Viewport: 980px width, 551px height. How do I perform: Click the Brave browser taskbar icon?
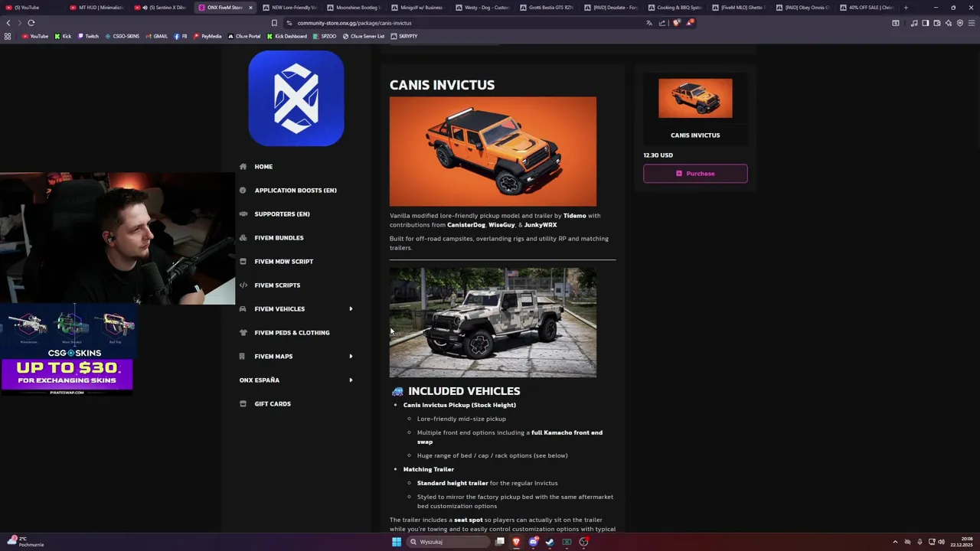(516, 542)
